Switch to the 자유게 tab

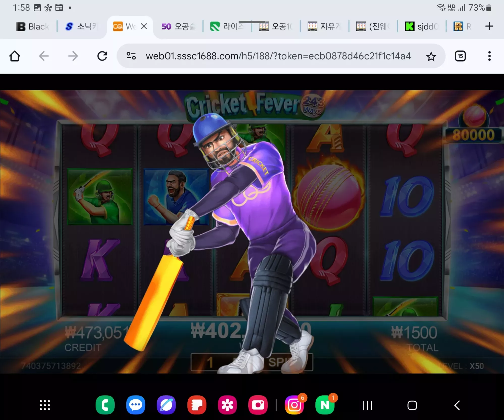(324, 26)
